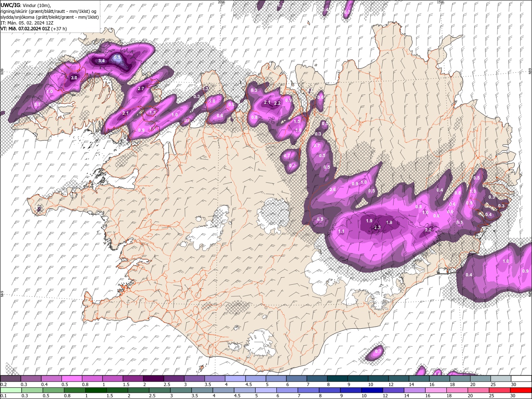532x399 pixels.
Task: Click the light purple 14 swatch in bottom legend row
Action: (414, 390)
